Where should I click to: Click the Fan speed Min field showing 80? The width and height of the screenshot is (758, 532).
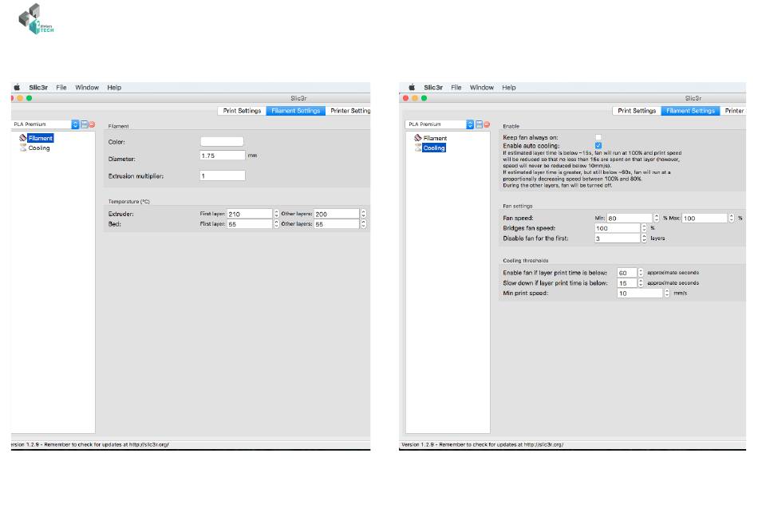(x=630, y=218)
